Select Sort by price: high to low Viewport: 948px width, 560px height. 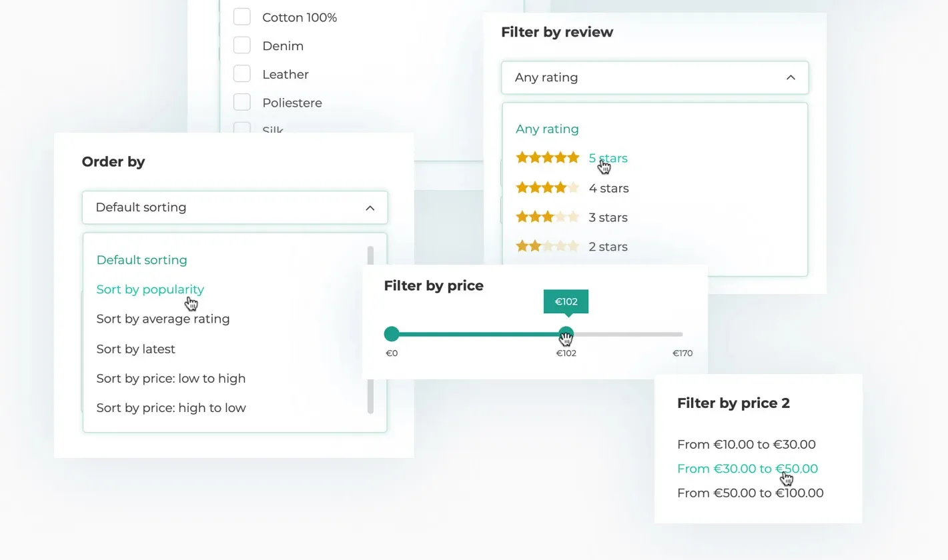pyautogui.click(x=171, y=407)
